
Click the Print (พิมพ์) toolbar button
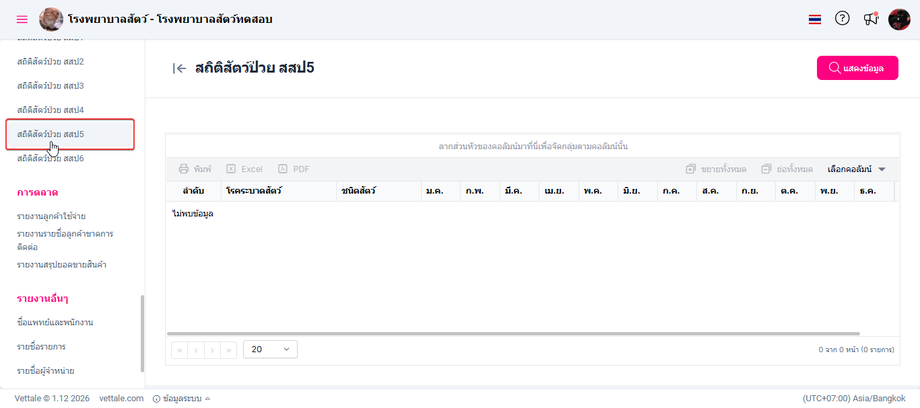pos(195,169)
